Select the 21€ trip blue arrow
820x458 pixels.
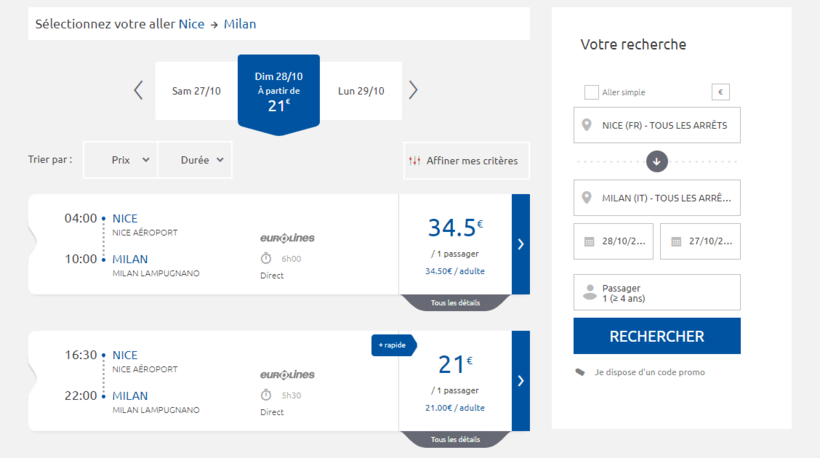tap(520, 381)
